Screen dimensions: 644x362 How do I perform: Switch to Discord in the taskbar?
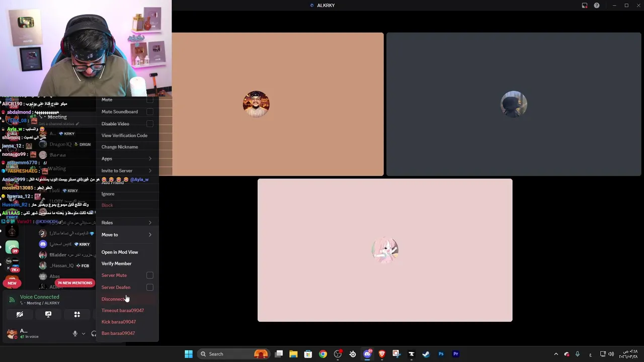coord(367,354)
